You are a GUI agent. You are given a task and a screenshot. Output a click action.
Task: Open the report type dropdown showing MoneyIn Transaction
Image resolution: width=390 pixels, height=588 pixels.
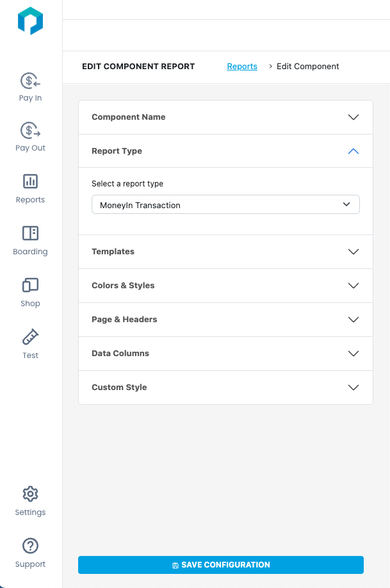[x=225, y=204]
